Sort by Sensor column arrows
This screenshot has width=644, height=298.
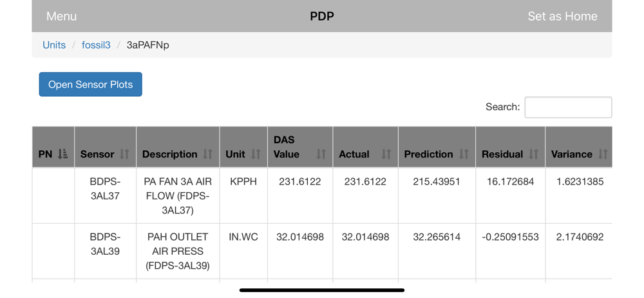point(124,154)
